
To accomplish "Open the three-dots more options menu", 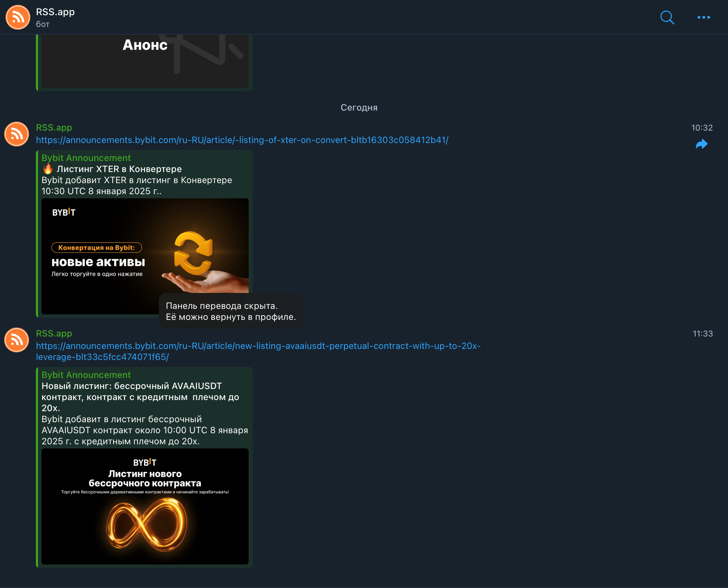I will click(703, 17).
